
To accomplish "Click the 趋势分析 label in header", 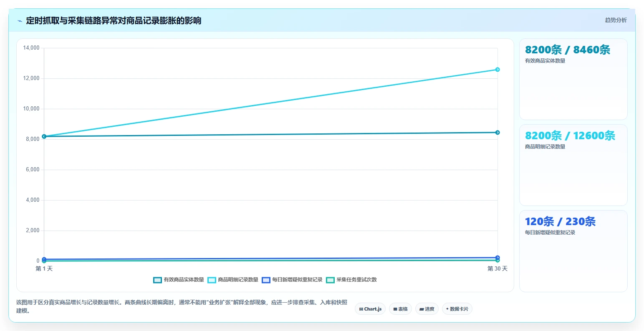I will coord(616,20).
